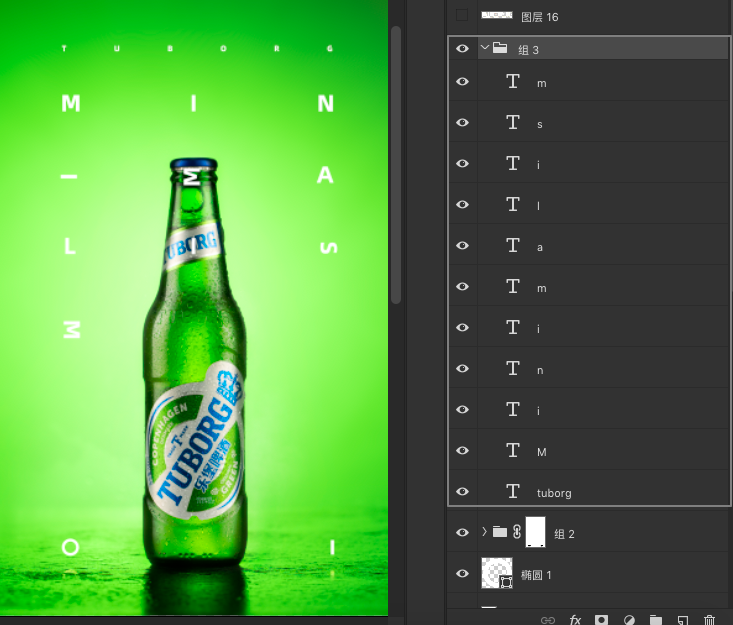The image size is (733, 625).
Task: Click the link layers chain icon
Action: click(x=548, y=620)
